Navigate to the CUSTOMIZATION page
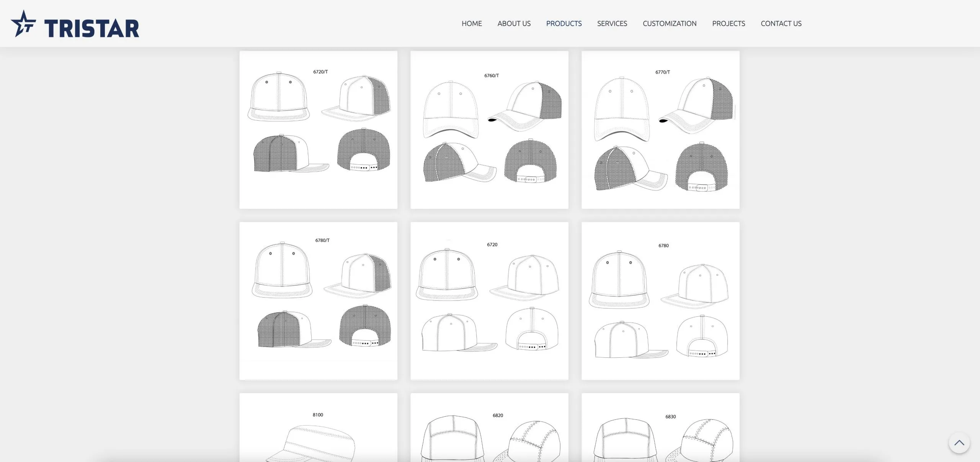 [670, 23]
